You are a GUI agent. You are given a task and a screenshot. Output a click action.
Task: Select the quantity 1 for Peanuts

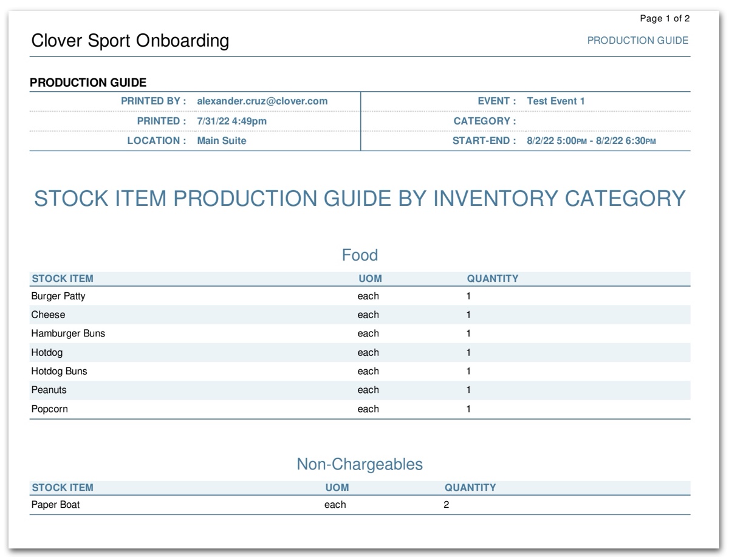coord(468,390)
